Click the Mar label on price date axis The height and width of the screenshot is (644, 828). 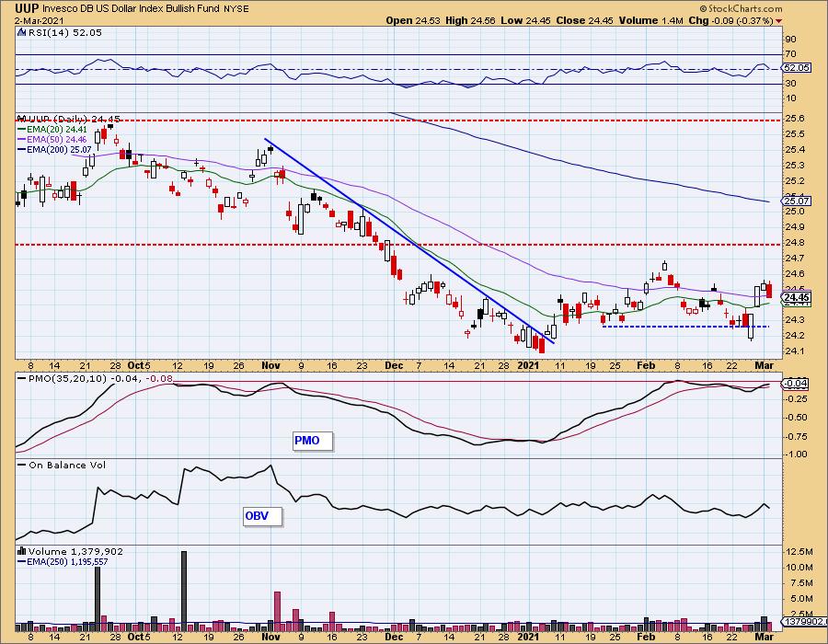click(x=765, y=365)
